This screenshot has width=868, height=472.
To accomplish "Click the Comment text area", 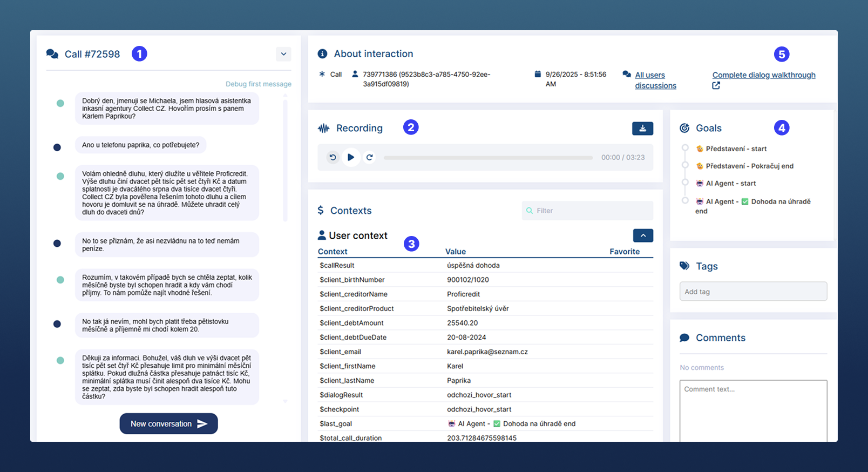I will tap(753, 410).
